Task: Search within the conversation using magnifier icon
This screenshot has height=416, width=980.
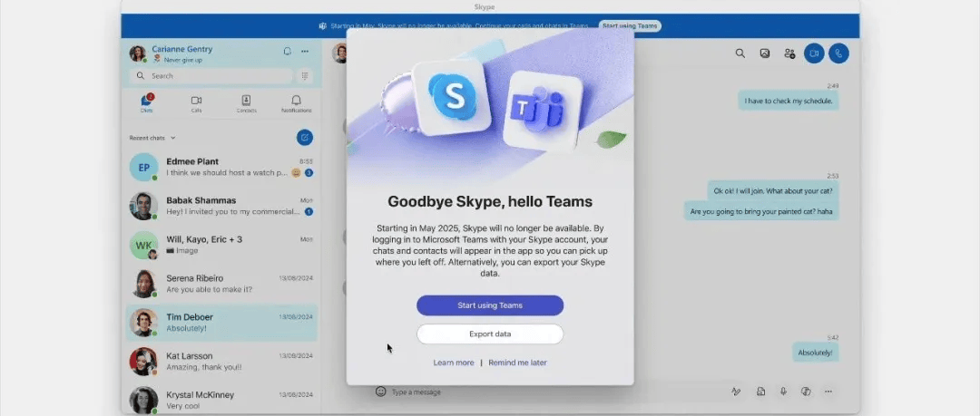Action: pos(740,53)
